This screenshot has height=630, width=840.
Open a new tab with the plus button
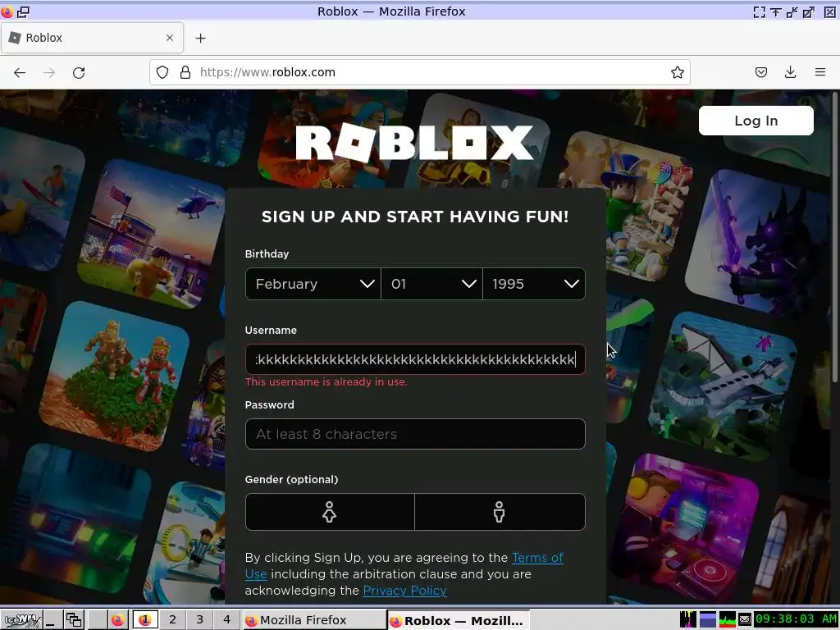point(200,38)
